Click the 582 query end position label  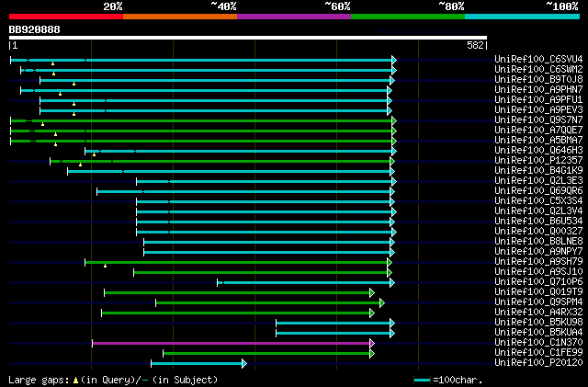[x=475, y=45]
